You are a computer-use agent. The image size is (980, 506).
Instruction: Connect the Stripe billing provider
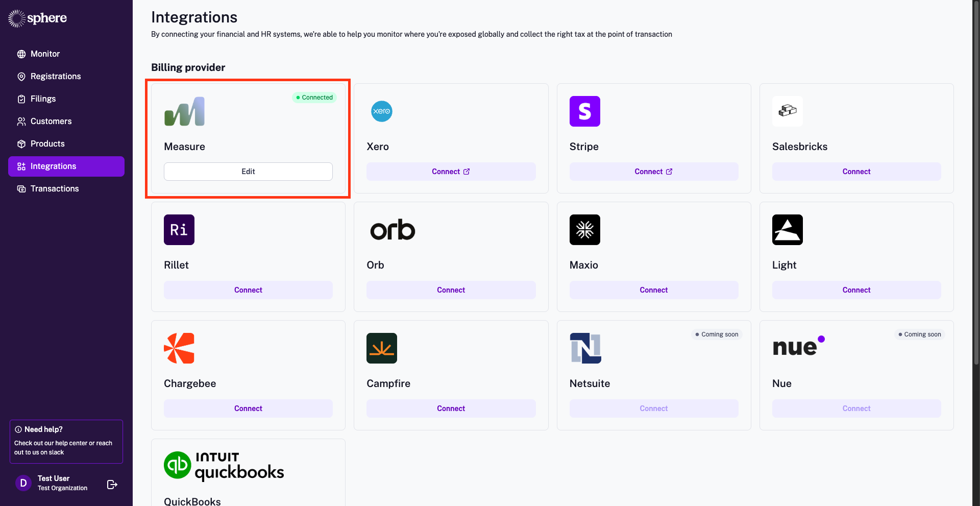tap(653, 172)
